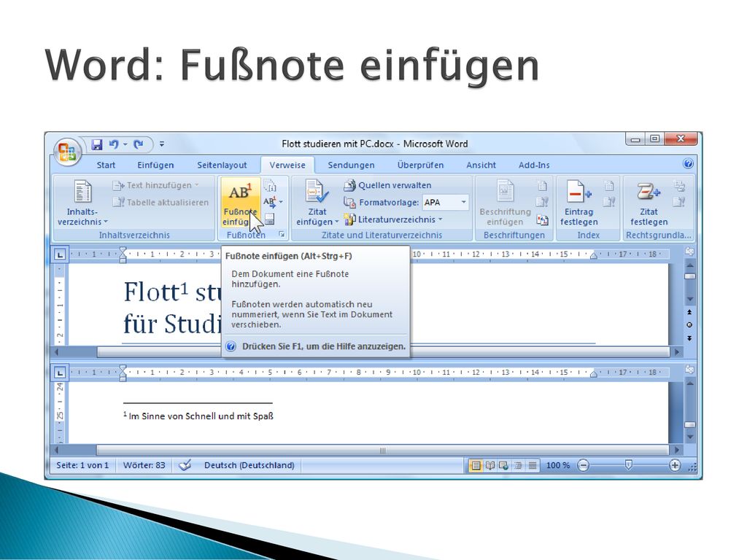Click the Endnote einfügen icon

coord(270,185)
